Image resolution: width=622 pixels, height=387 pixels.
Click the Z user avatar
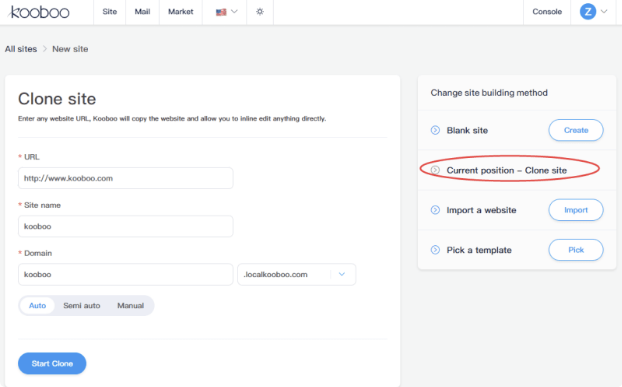click(x=588, y=12)
